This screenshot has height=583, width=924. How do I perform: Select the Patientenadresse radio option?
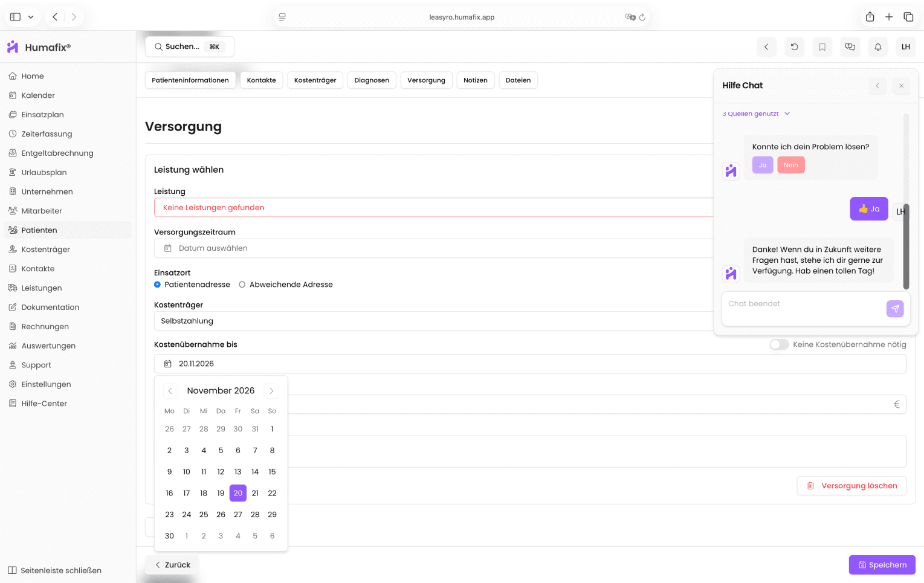coord(158,285)
